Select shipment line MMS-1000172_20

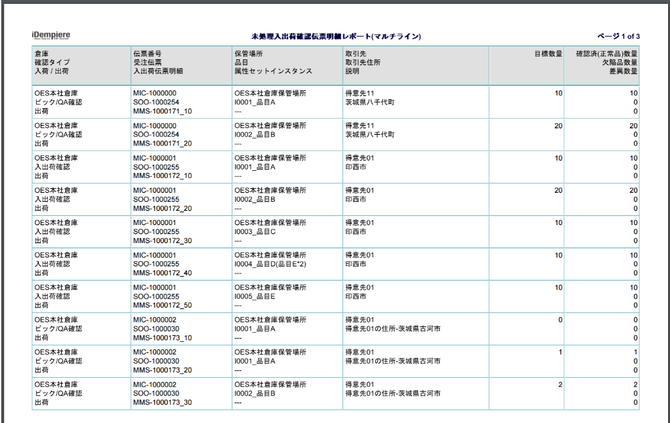[x=162, y=208]
